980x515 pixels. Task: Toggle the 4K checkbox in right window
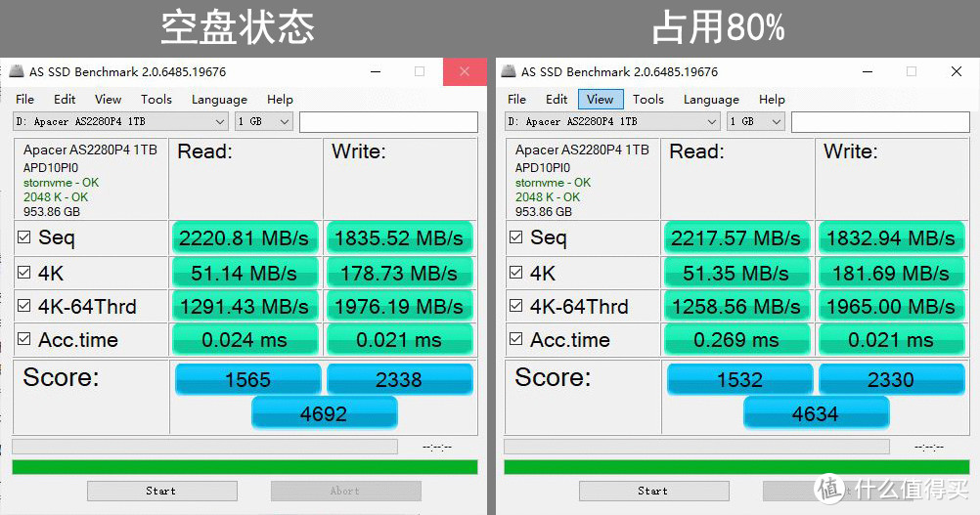click(x=515, y=273)
